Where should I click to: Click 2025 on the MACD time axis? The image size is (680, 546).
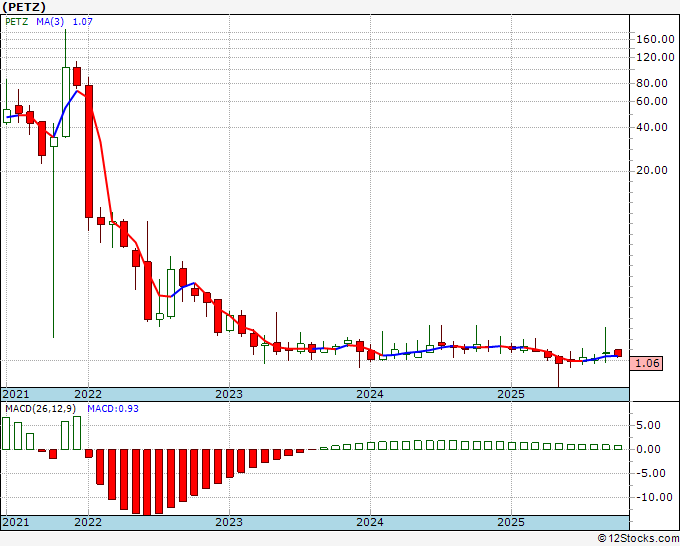511,522
